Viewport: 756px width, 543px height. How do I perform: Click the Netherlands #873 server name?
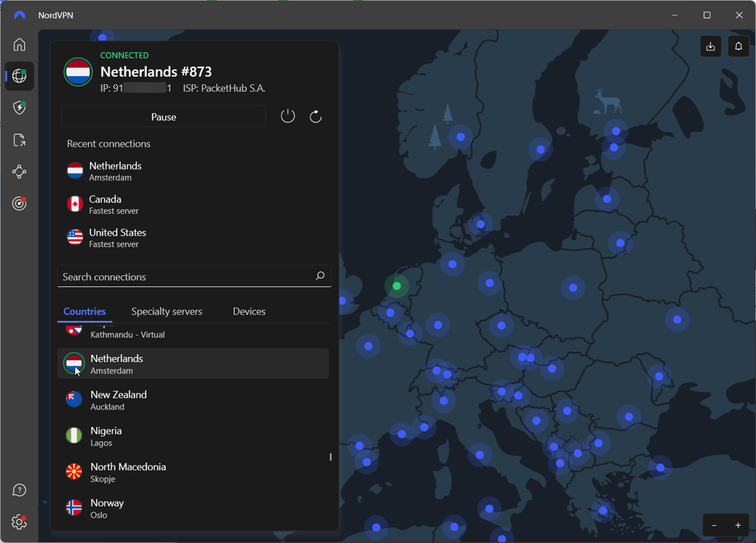click(x=156, y=72)
